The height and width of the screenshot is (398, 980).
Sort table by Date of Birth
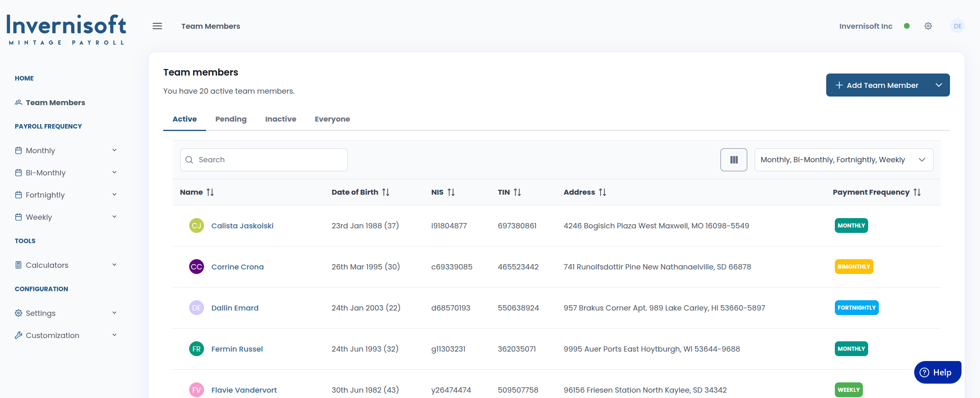click(385, 192)
